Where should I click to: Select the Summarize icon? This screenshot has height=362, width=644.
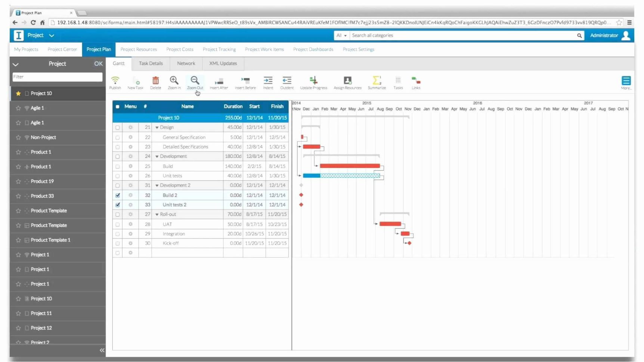[x=377, y=82]
